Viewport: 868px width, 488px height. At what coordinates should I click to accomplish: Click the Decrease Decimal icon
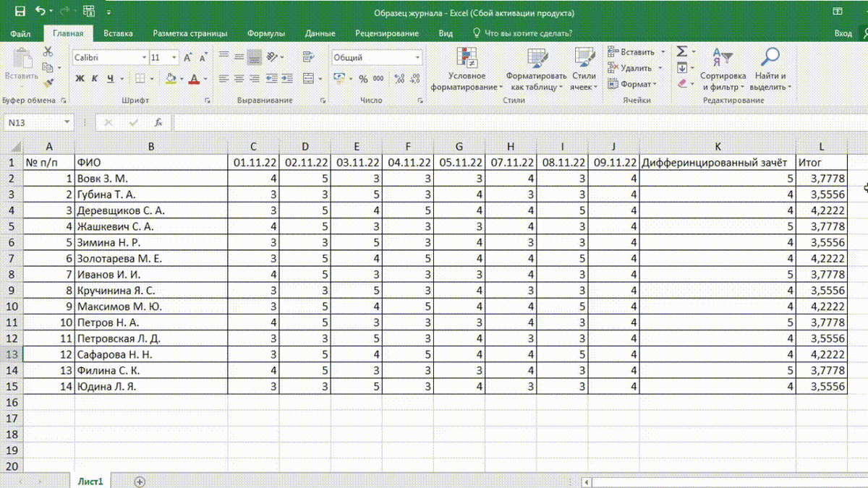click(x=416, y=79)
